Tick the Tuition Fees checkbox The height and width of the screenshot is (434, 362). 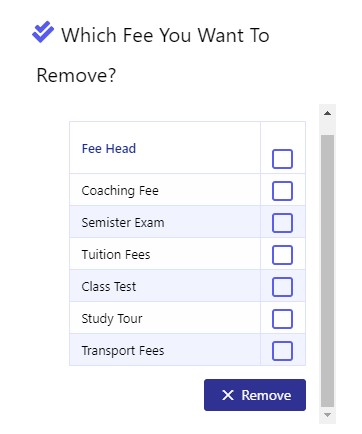(x=282, y=255)
